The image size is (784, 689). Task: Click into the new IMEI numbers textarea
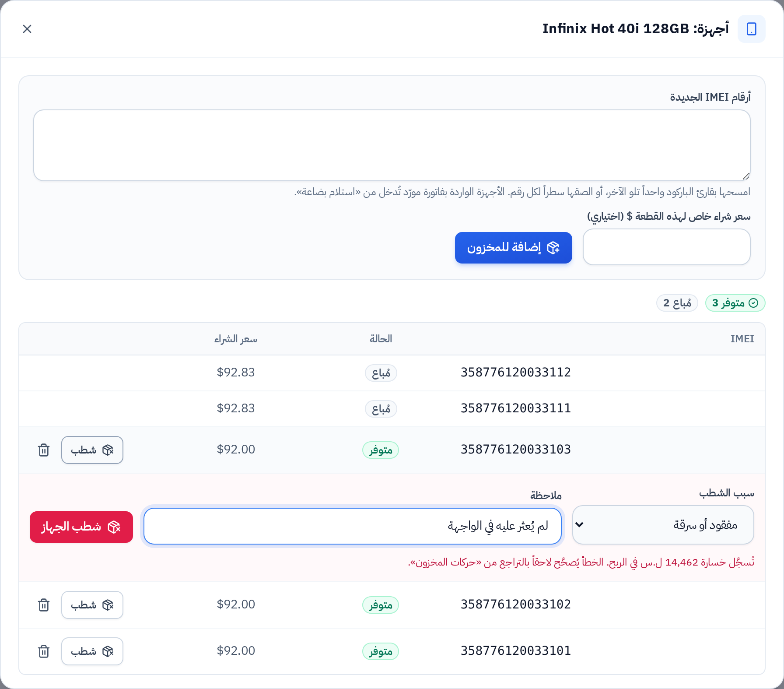[392, 145]
